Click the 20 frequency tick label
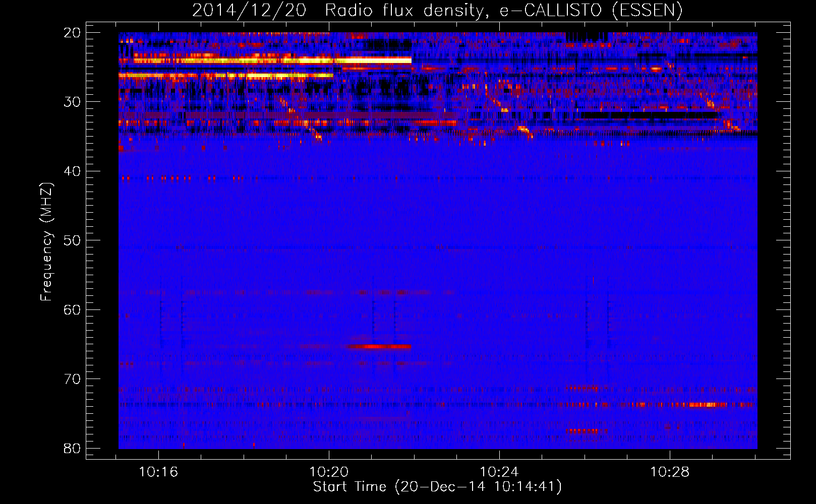This screenshot has width=816, height=504. [x=72, y=33]
